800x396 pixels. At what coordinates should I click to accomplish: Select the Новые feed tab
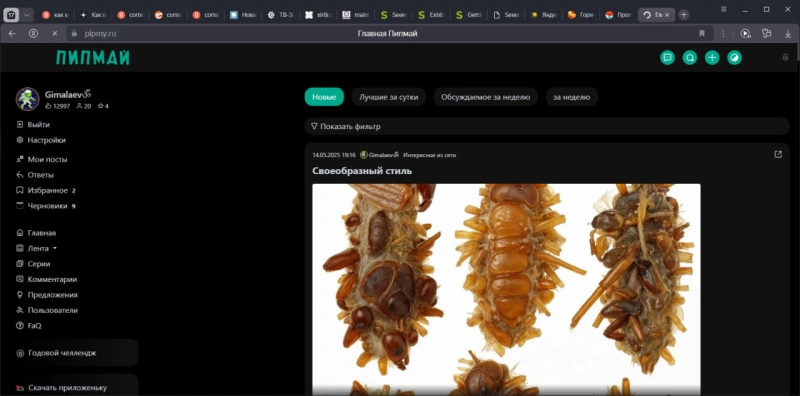[x=324, y=97]
